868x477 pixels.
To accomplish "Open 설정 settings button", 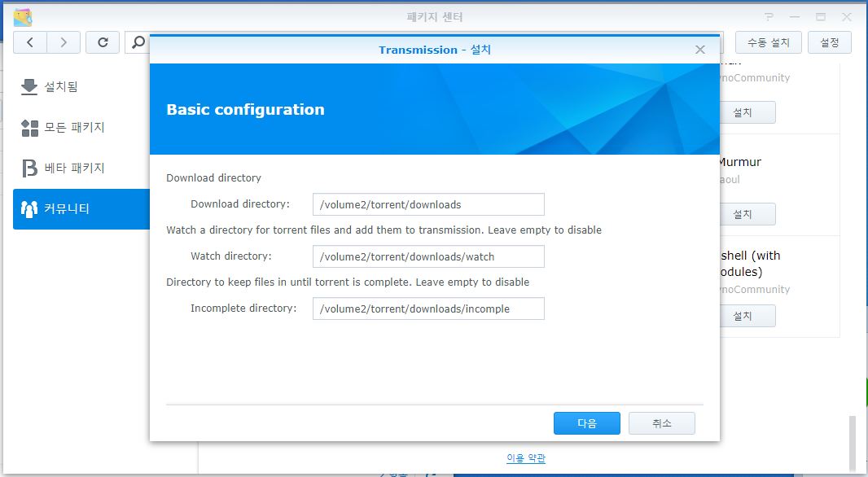I will pyautogui.click(x=829, y=42).
